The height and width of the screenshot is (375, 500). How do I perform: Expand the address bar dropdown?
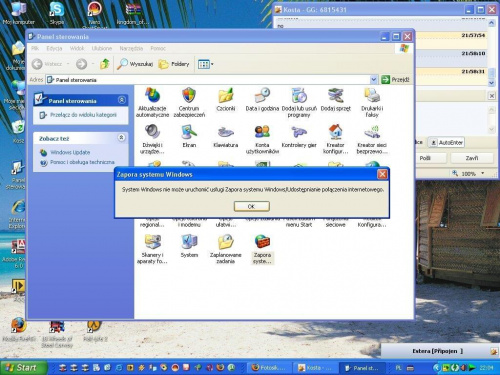(x=373, y=80)
